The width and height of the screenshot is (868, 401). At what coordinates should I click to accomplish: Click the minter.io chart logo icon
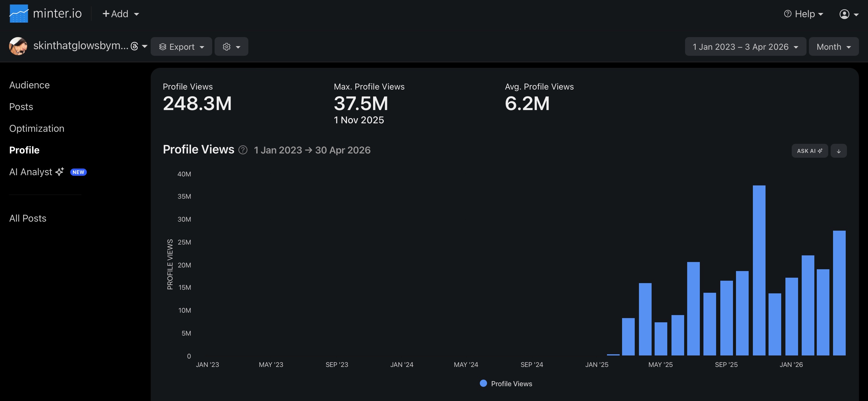pyautogui.click(x=18, y=14)
